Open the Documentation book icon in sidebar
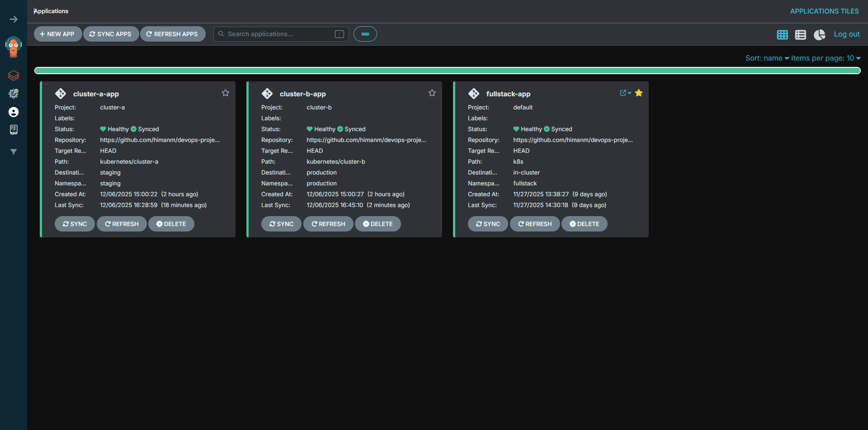Viewport: 868px width, 430px height. [14, 130]
